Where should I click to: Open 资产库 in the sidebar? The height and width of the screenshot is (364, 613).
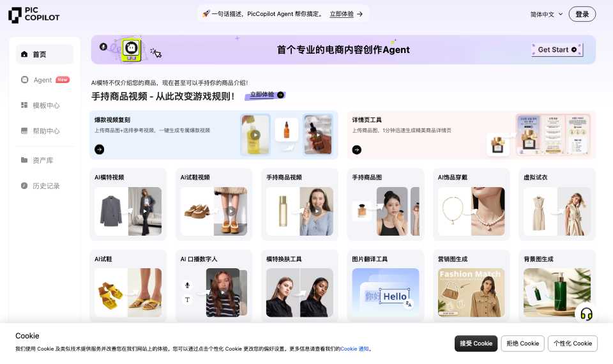(45, 160)
